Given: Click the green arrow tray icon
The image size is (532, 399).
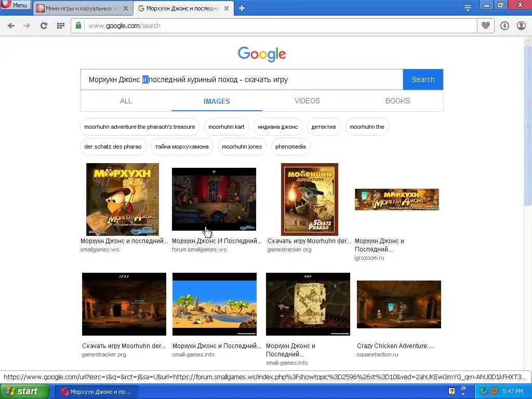Looking at the screenshot, I should pos(484,391).
